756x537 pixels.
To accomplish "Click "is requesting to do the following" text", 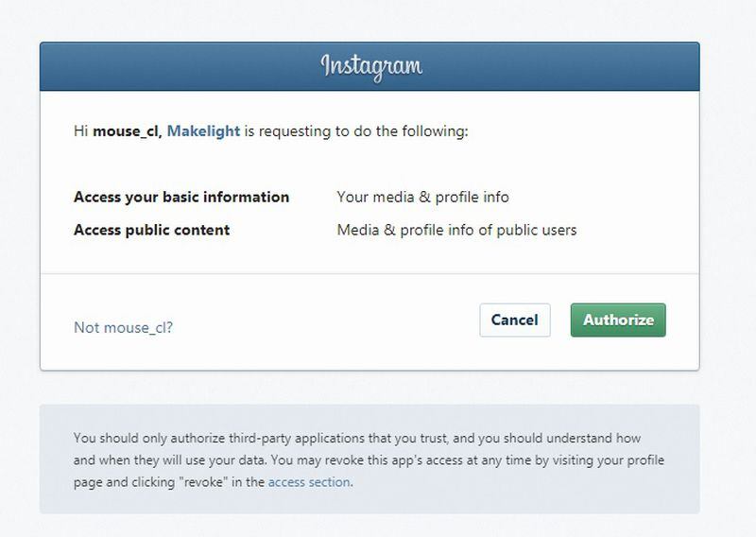I will click(x=356, y=131).
